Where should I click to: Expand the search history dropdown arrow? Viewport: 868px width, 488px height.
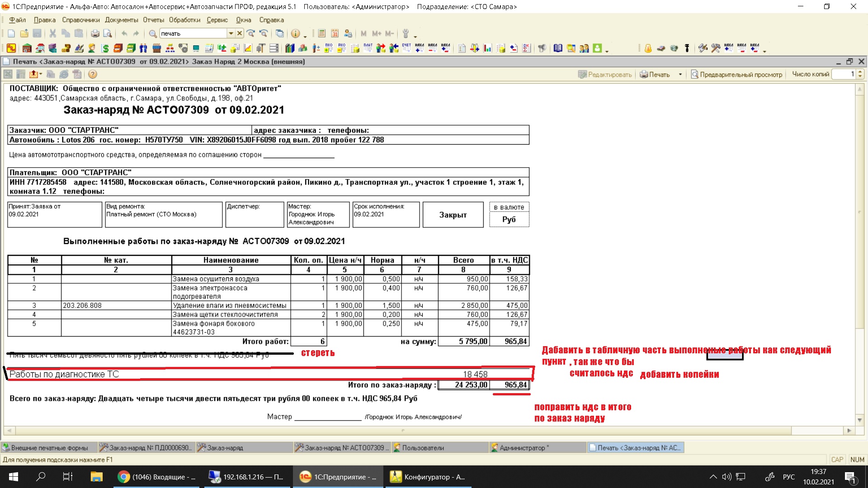click(x=231, y=33)
